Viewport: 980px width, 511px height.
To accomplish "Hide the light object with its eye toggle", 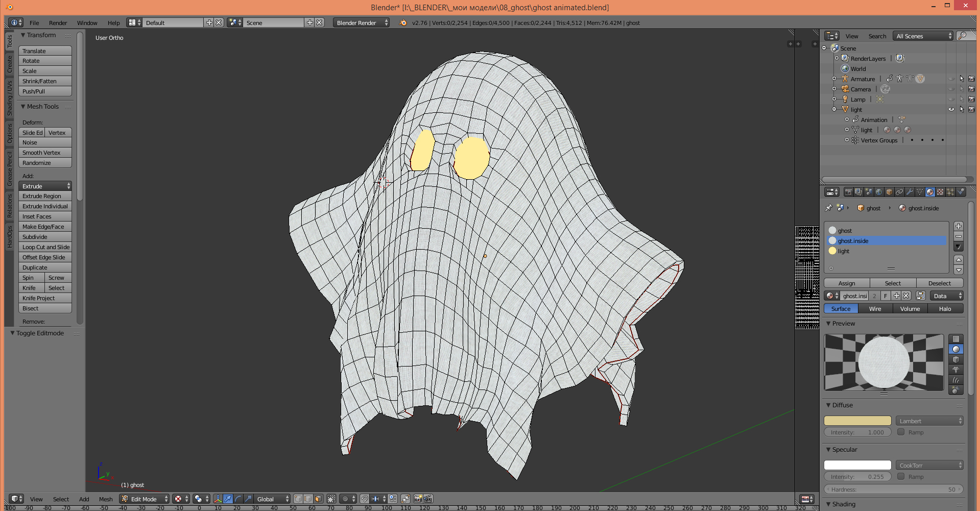I will [950, 109].
